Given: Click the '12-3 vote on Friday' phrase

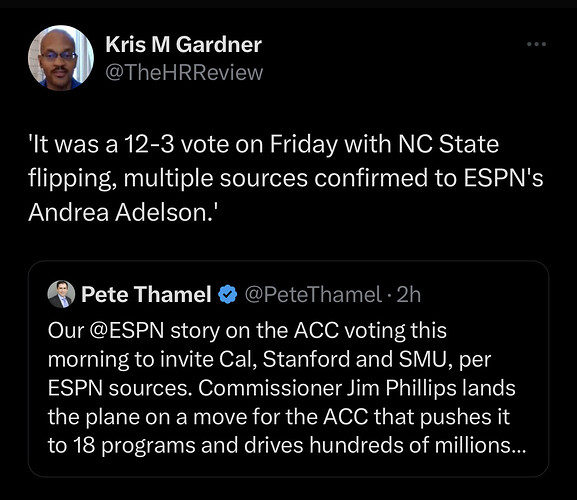Looking at the screenshot, I should pyautogui.click(x=230, y=144).
